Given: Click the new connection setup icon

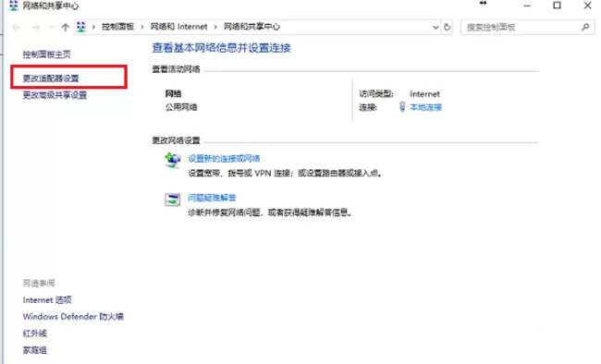Looking at the screenshot, I should [x=173, y=160].
